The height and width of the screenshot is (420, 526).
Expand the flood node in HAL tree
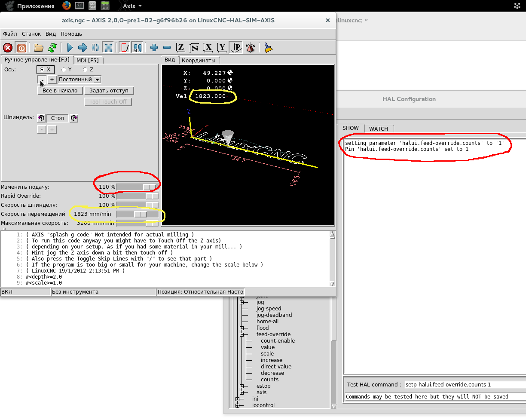[242, 328]
